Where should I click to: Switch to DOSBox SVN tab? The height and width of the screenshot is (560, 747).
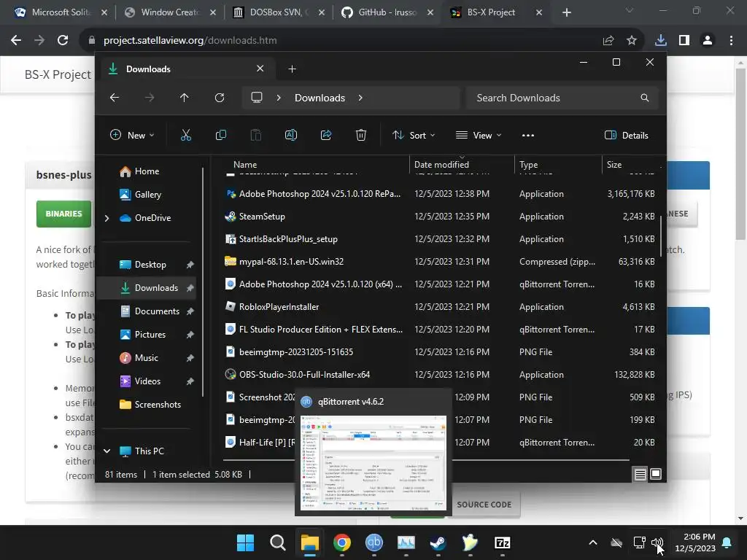tap(279, 12)
